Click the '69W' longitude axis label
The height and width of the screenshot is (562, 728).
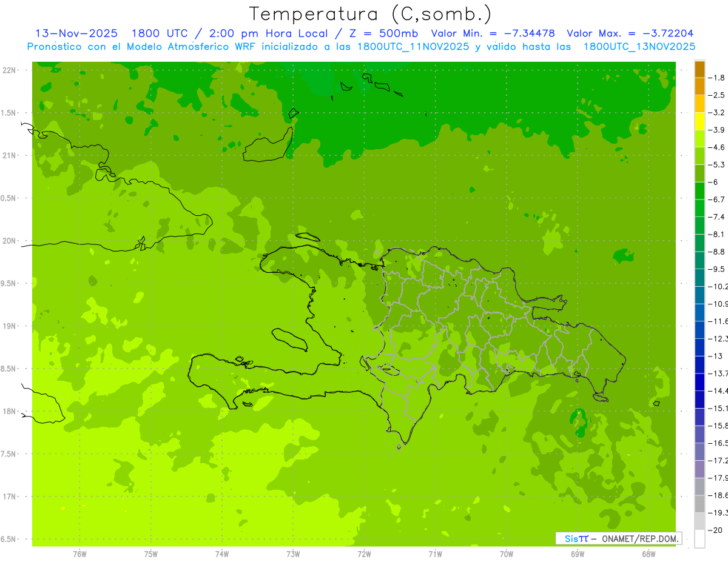(x=578, y=554)
